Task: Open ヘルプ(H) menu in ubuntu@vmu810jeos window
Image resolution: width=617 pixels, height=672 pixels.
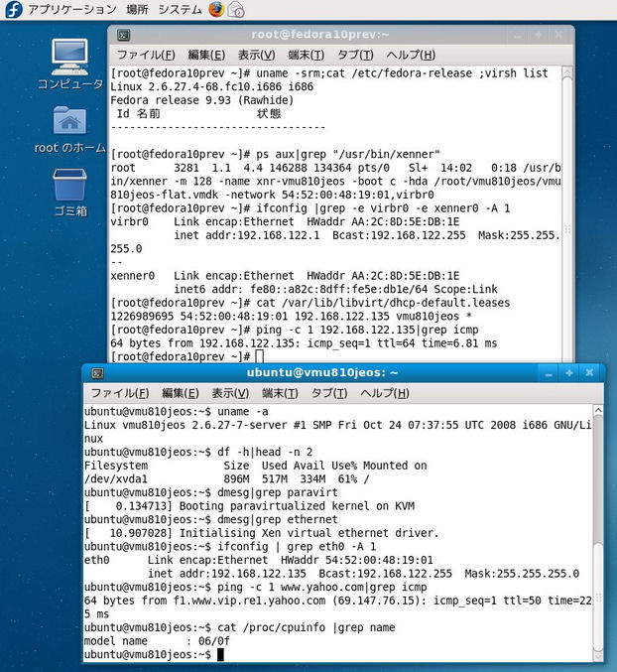Action: click(x=385, y=393)
